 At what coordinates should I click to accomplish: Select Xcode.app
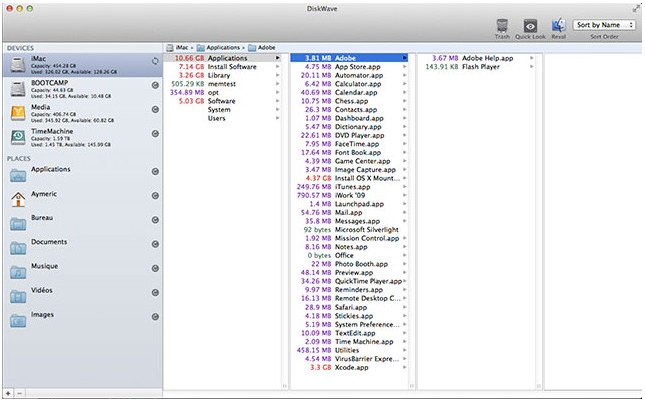[349, 367]
